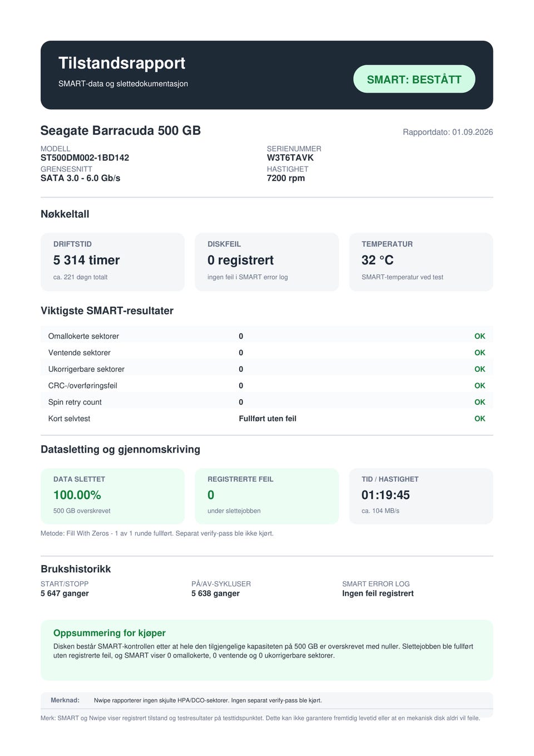The width and height of the screenshot is (534, 756).
Task: Select the Omallokerte sektorer row
Action: (x=267, y=336)
